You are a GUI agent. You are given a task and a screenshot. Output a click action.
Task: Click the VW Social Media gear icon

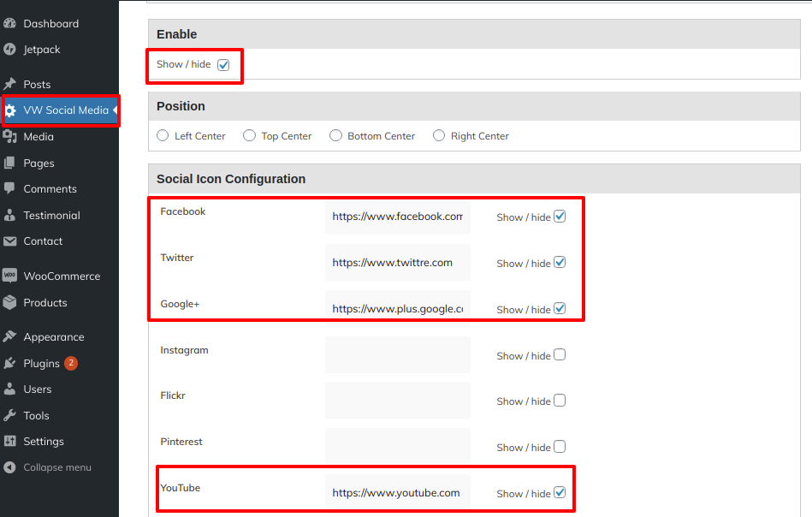click(x=10, y=110)
